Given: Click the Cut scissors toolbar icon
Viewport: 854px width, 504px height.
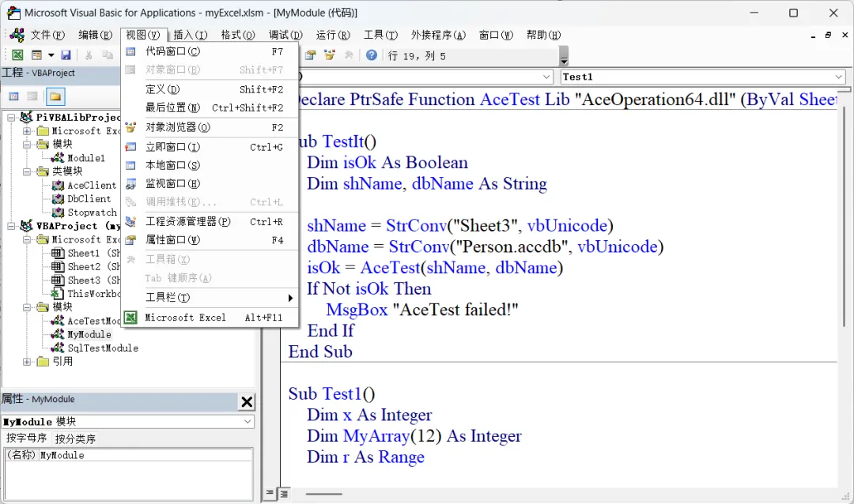Looking at the screenshot, I should pyautogui.click(x=89, y=55).
